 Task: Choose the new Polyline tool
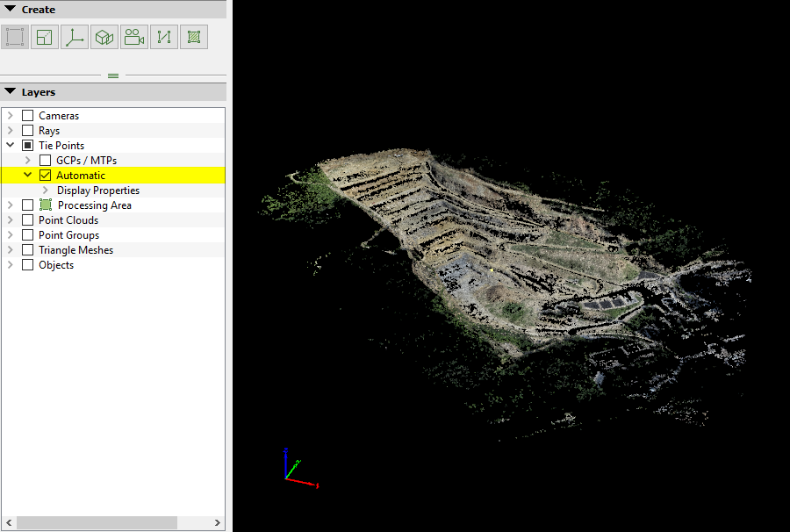point(164,37)
